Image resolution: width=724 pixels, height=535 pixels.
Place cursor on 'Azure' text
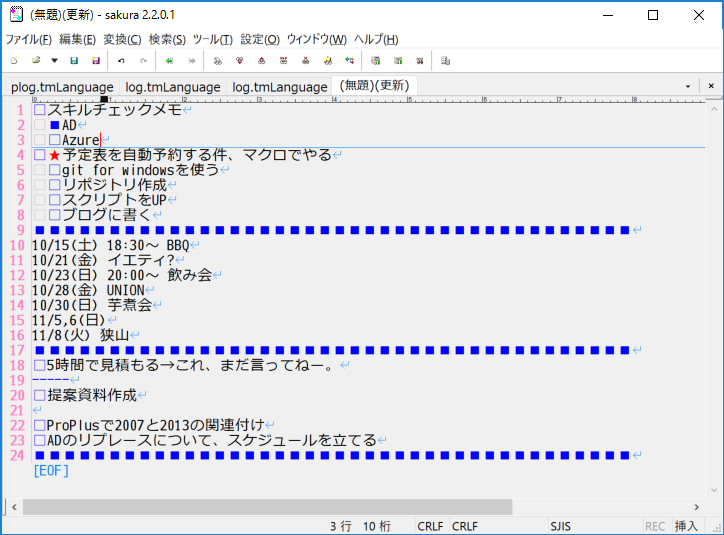(x=81, y=140)
